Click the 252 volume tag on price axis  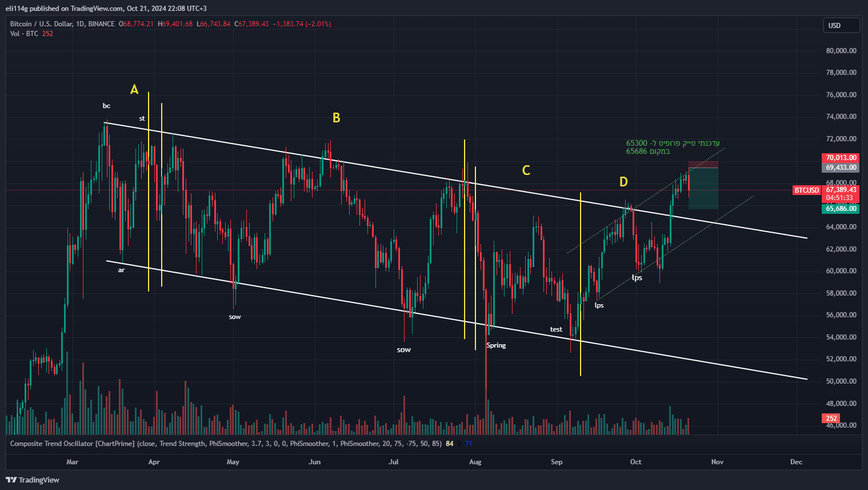coord(831,419)
